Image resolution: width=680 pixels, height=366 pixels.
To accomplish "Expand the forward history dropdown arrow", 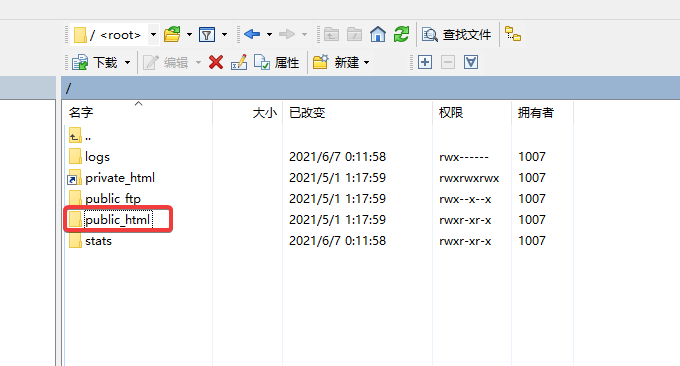I will pos(304,34).
